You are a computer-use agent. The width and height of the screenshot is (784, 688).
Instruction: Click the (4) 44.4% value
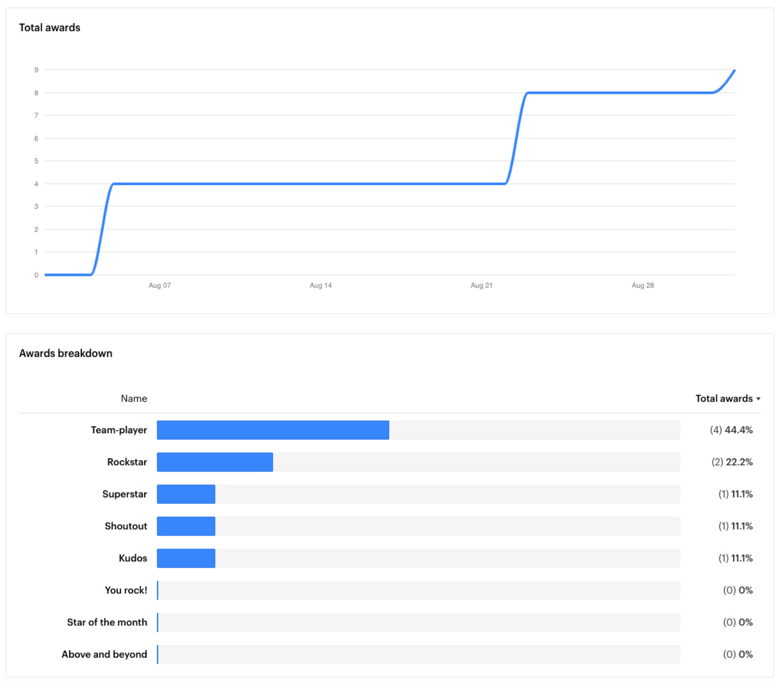(731, 430)
